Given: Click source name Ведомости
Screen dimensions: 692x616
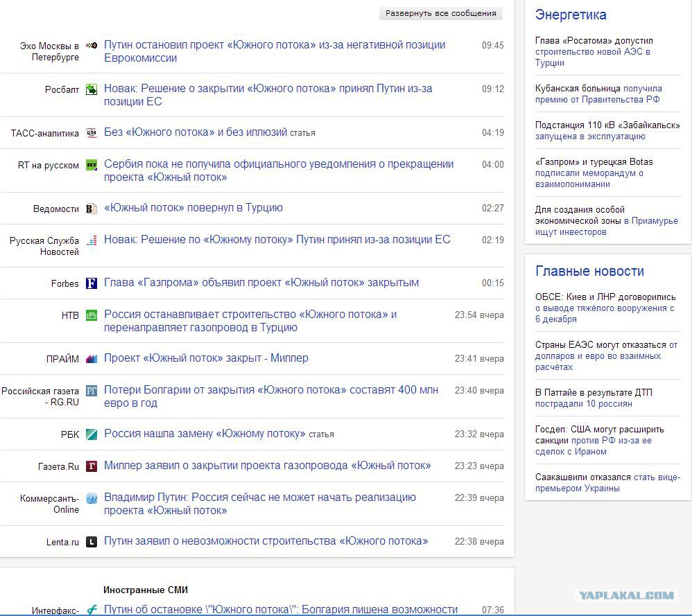Looking at the screenshot, I should 56,209.
